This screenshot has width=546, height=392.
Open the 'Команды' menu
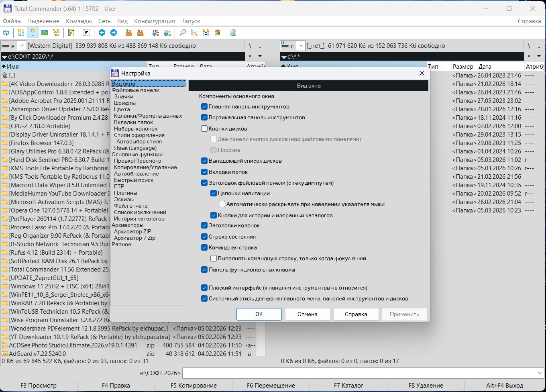click(x=79, y=21)
